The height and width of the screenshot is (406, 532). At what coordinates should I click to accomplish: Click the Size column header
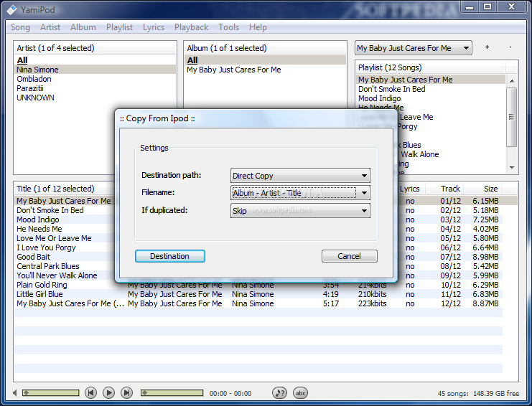pos(482,189)
